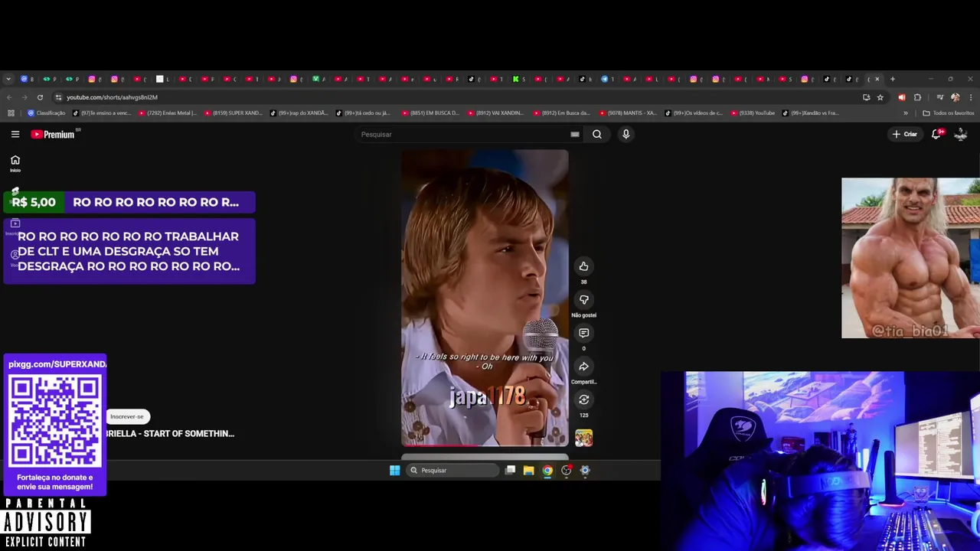
Task: Open '(9338) YouTube' bookmark
Action: (x=753, y=113)
